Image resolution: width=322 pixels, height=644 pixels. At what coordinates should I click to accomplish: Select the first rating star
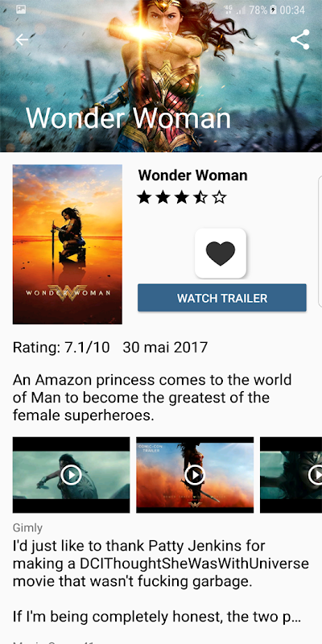click(144, 197)
